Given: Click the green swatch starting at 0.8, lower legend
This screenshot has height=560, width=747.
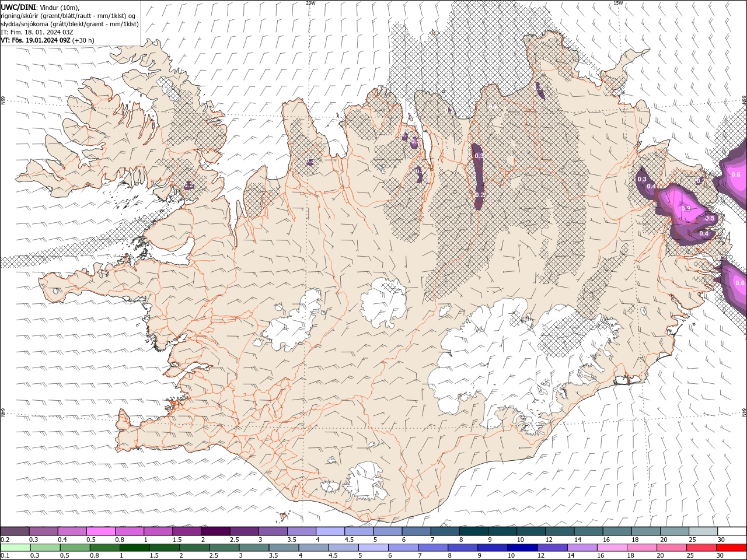Looking at the screenshot, I should [104, 547].
